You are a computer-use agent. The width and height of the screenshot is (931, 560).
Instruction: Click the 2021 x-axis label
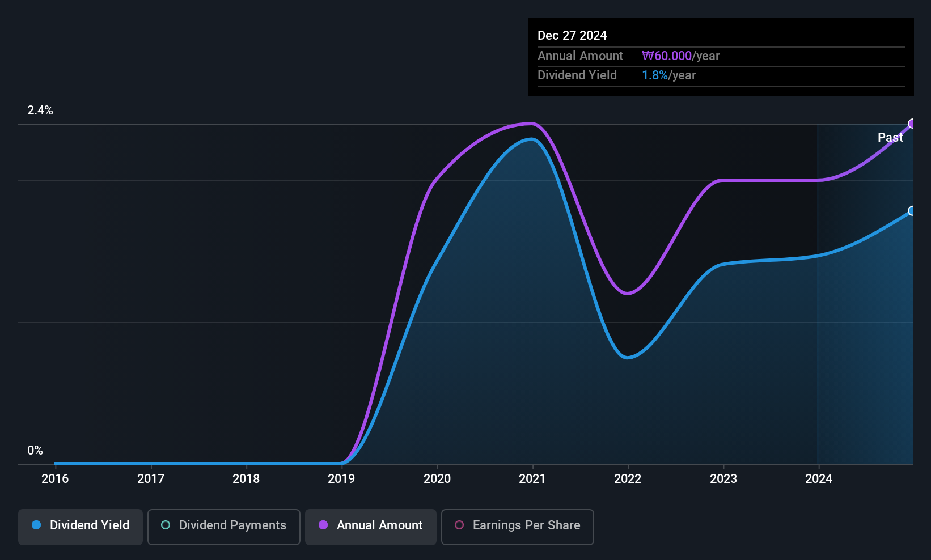point(532,479)
